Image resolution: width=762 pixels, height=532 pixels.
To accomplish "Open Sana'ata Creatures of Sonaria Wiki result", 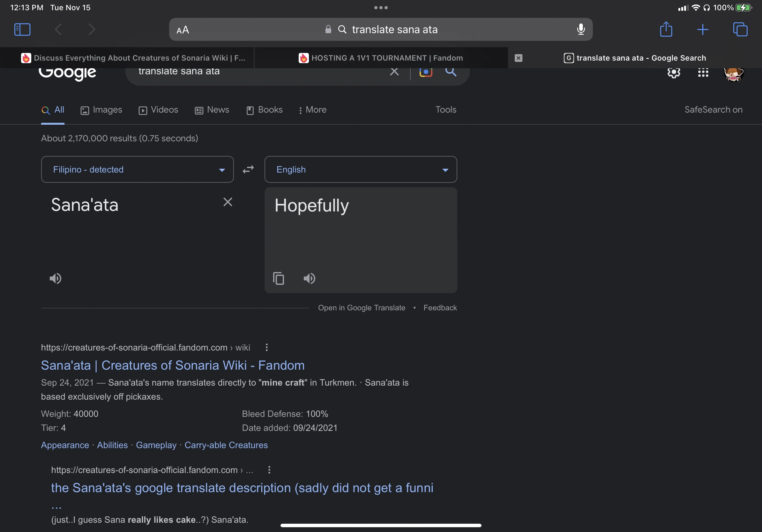I will (173, 365).
